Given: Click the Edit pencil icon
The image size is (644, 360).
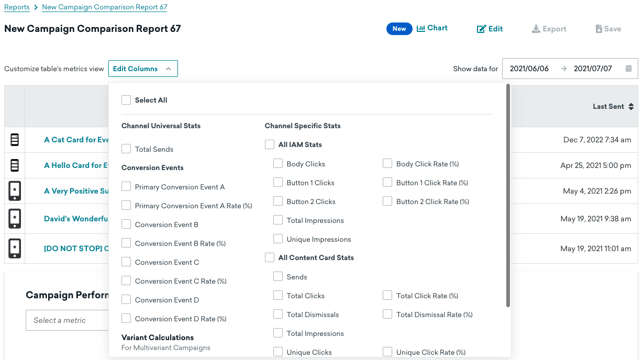Looking at the screenshot, I should coord(481,29).
